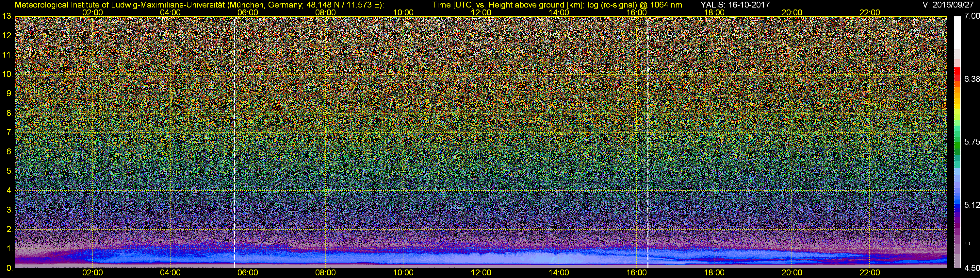The image size is (980, 278).
Task: Click the 12:00 label on the bottom time axis
Action: point(481,273)
